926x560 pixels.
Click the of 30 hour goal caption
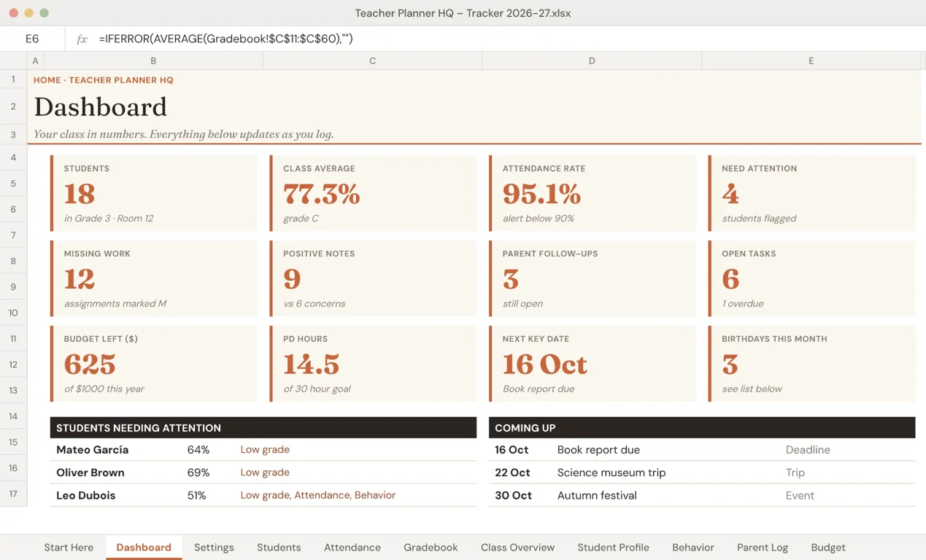[317, 389]
